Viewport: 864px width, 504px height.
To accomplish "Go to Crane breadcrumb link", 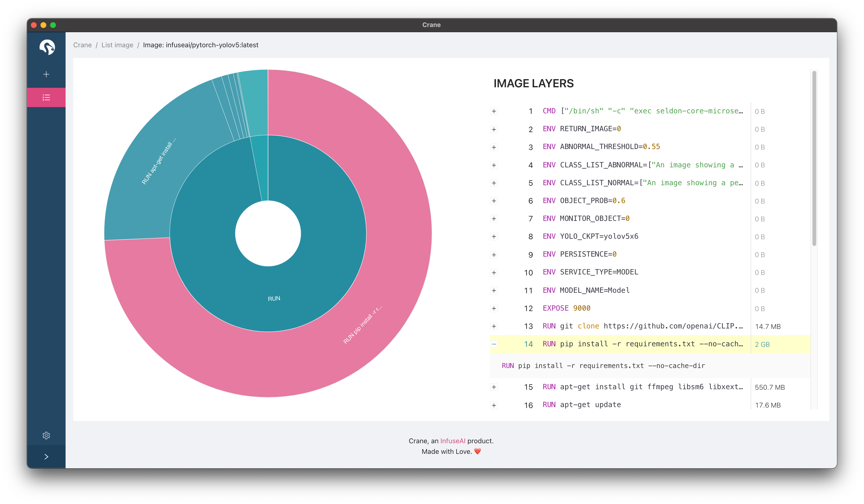I will click(x=82, y=45).
